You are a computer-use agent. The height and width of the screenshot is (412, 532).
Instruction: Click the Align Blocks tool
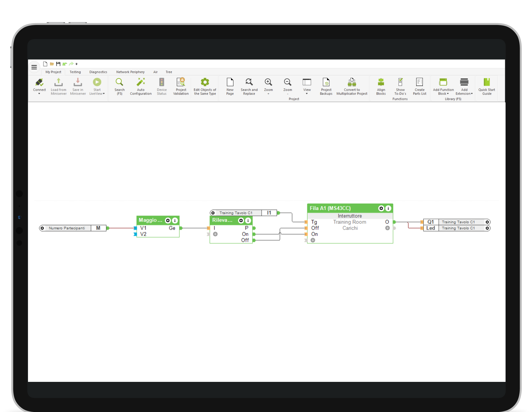[x=381, y=86]
